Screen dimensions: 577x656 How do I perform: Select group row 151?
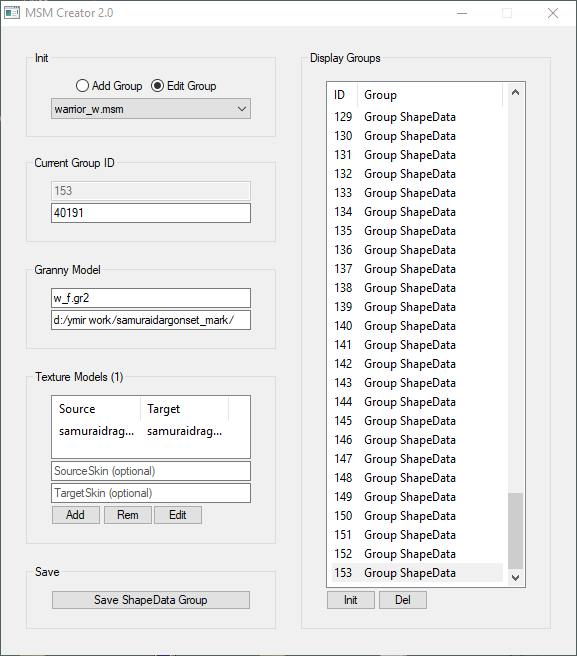pos(417,535)
